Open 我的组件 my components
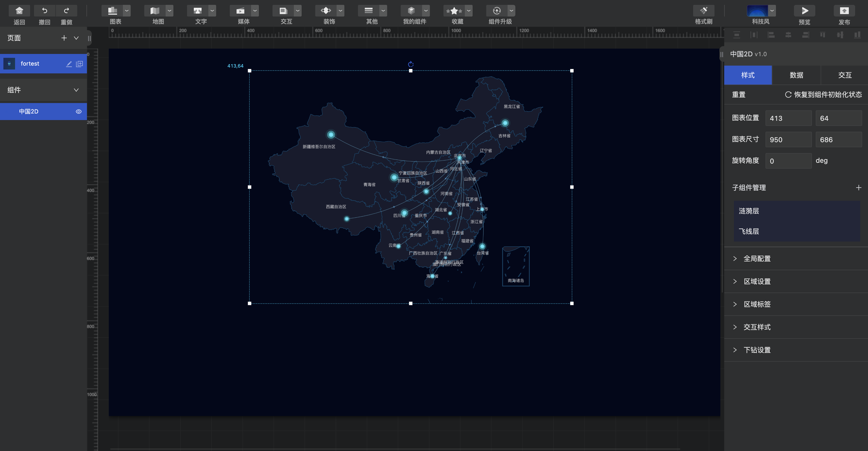 [x=411, y=11]
